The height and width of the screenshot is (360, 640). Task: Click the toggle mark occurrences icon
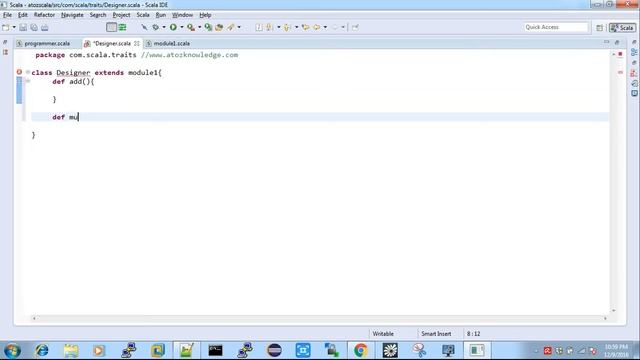click(259, 27)
